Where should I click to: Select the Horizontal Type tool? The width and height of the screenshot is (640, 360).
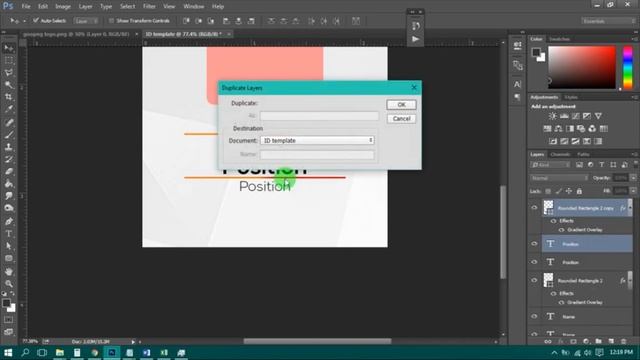tap(9, 234)
